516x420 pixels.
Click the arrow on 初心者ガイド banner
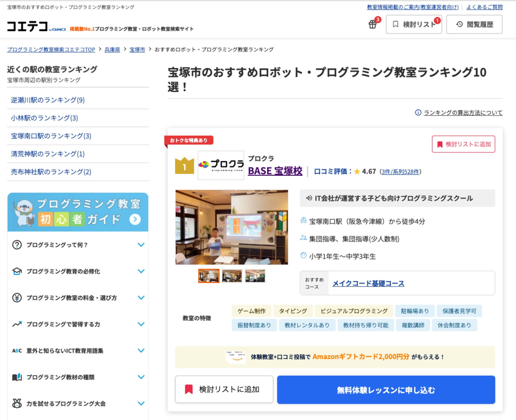tap(135, 219)
